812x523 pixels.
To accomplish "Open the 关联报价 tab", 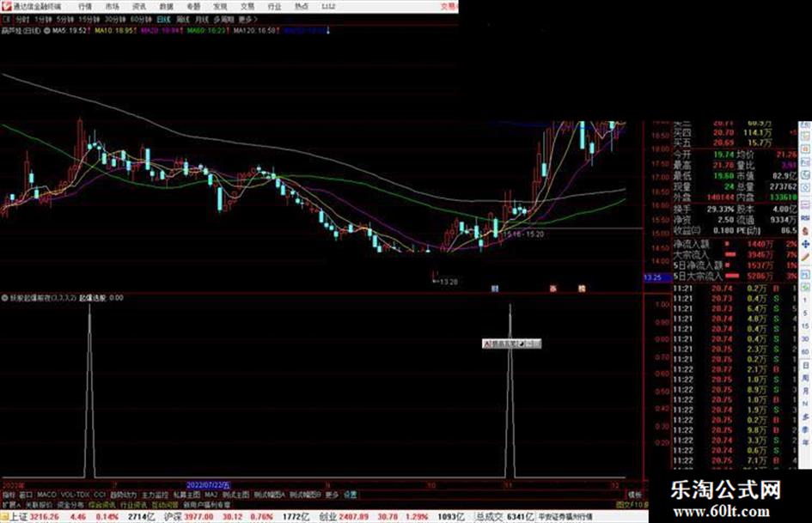I will (x=40, y=505).
